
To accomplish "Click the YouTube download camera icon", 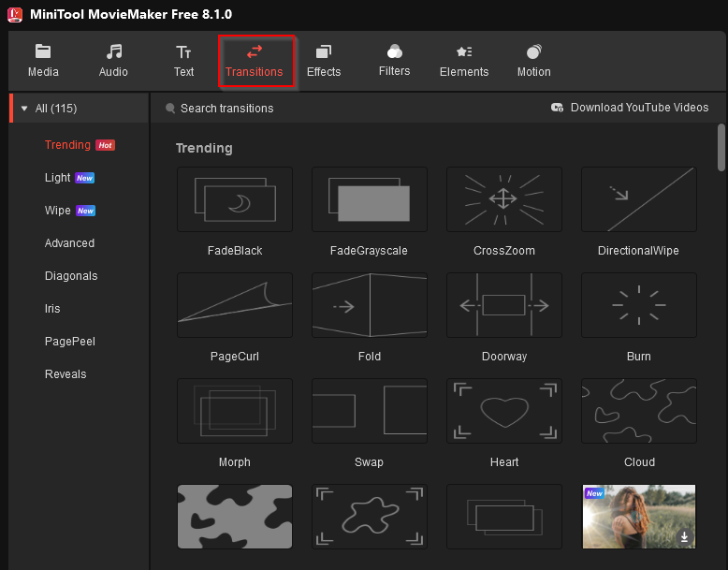I will pyautogui.click(x=557, y=108).
